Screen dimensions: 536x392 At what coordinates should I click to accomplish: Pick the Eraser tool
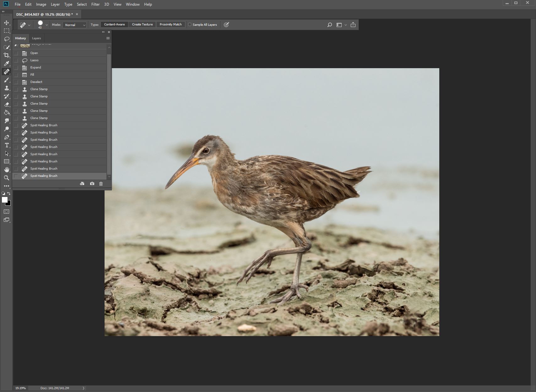[6, 105]
